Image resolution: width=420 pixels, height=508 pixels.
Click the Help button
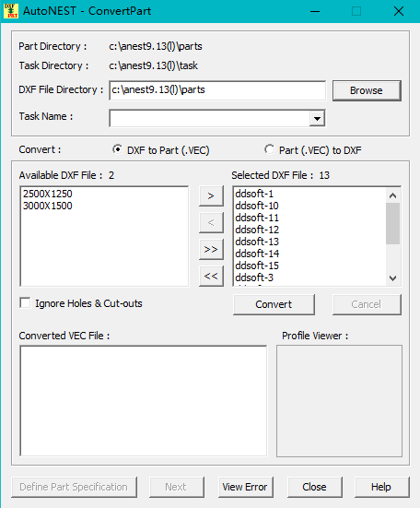(382, 487)
